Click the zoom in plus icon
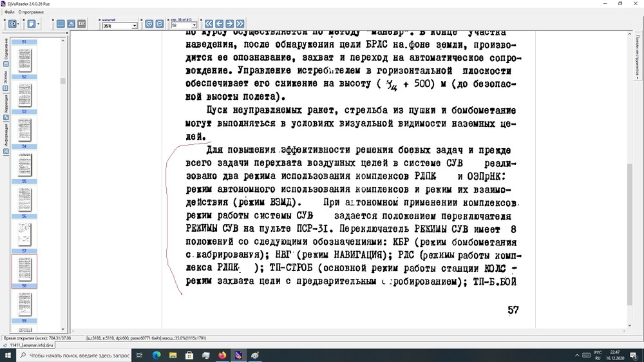The width and height of the screenshot is (644, 362). pos(149,24)
